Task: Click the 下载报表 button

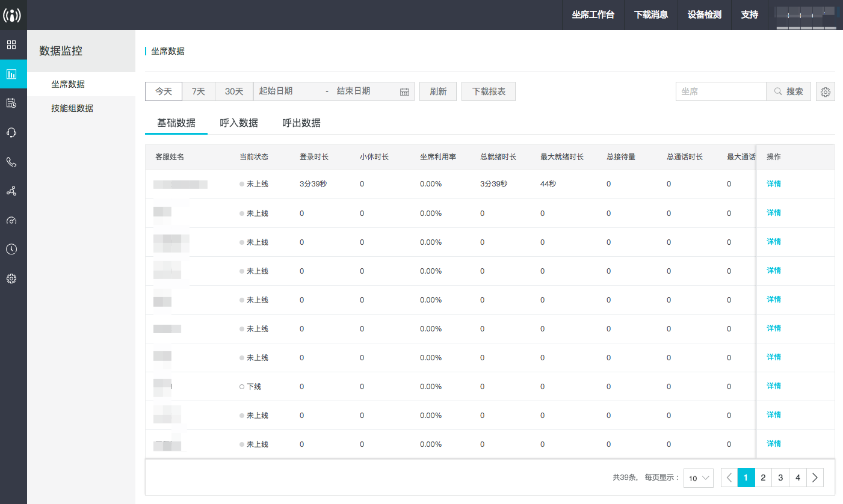Action: click(489, 91)
